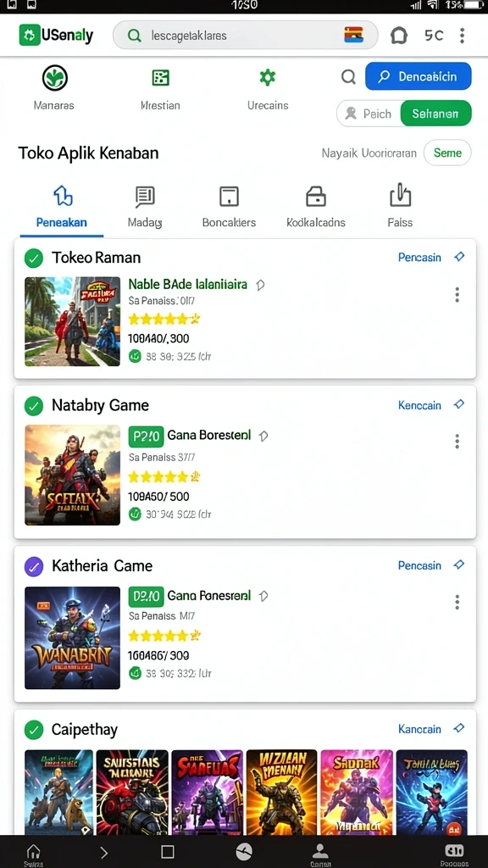Tap the home icon in bottom navigation
Viewport: 488px width, 868px height.
pyautogui.click(x=33, y=851)
